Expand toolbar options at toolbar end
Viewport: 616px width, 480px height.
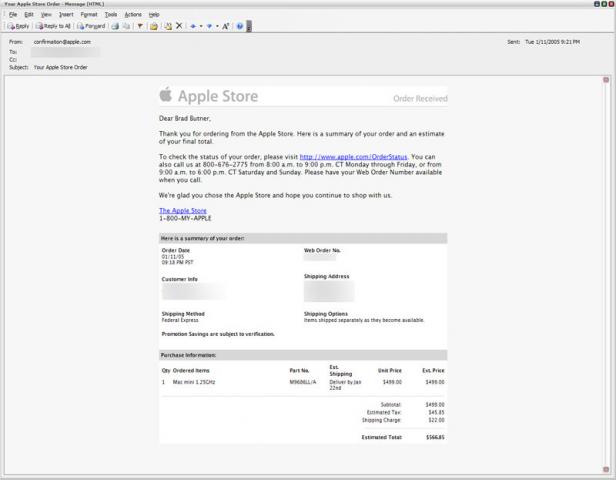pos(249,26)
